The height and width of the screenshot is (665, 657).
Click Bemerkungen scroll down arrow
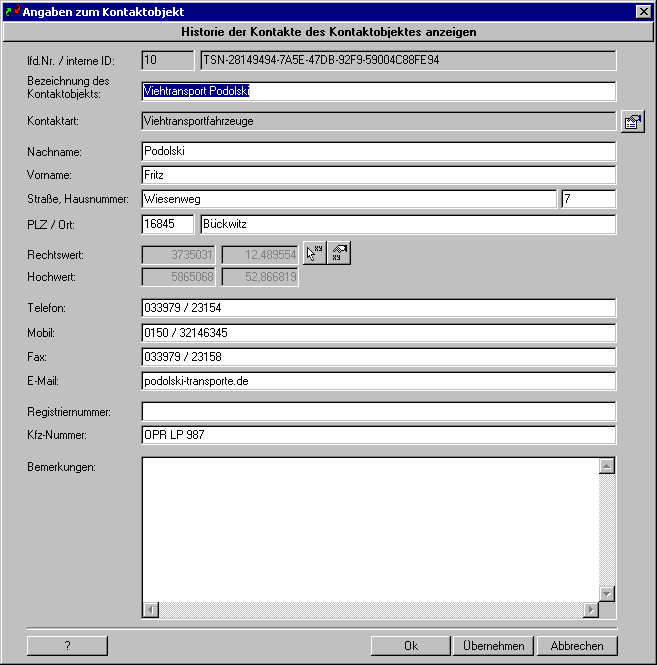(x=607, y=594)
